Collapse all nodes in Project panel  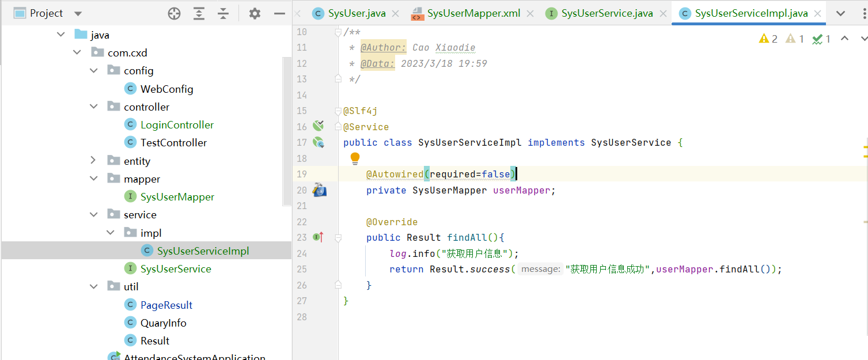tap(223, 13)
